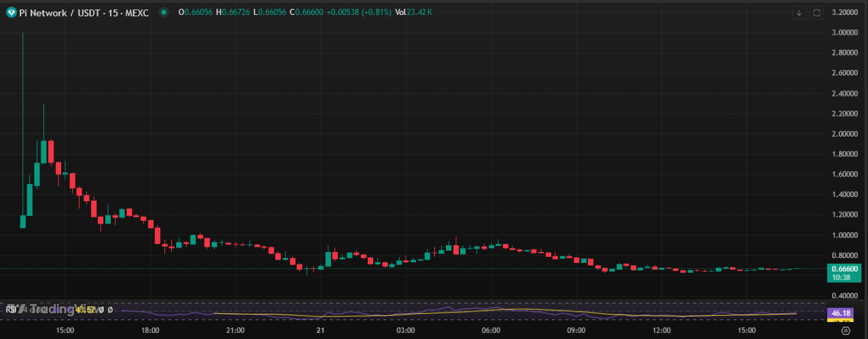Open chart settings gear icon

[846, 330]
